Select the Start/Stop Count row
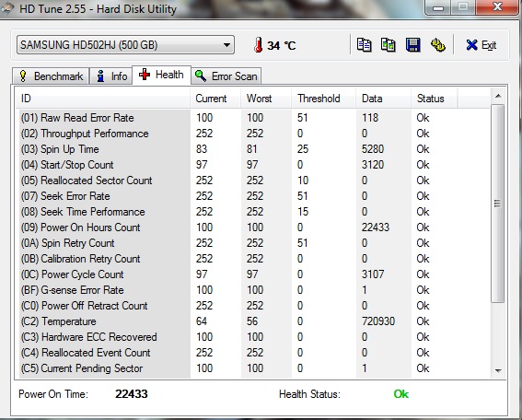The height and width of the screenshot is (420, 522). [x=253, y=165]
